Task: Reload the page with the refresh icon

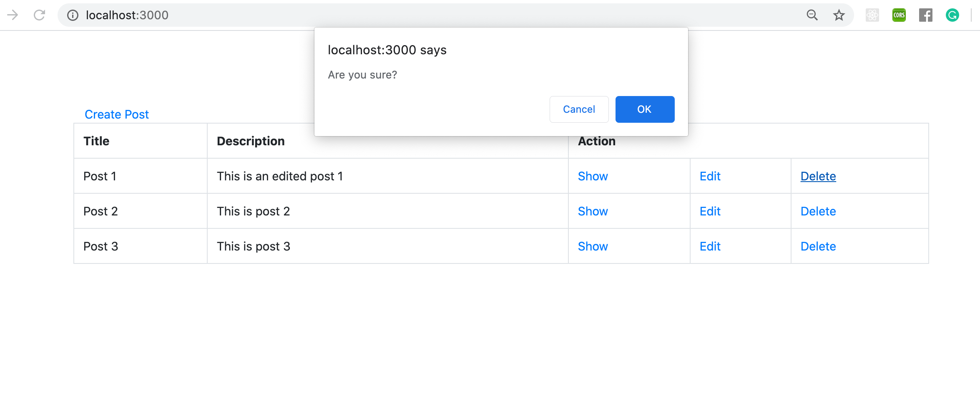Action: pyautogui.click(x=40, y=15)
